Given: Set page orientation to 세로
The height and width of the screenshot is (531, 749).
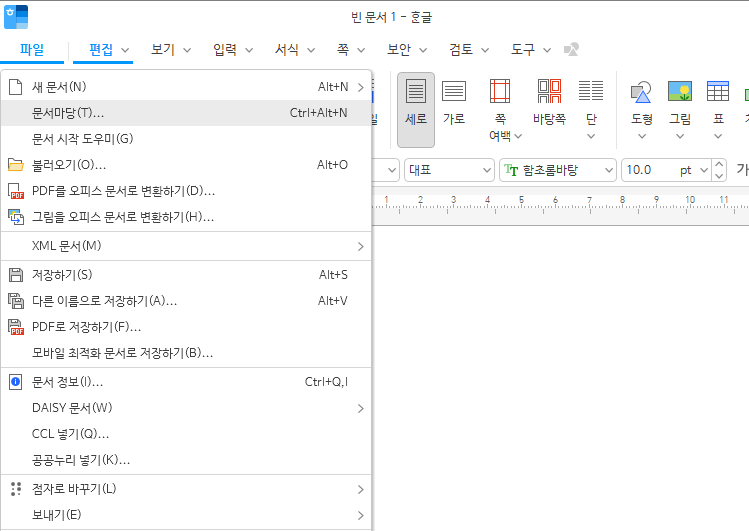Looking at the screenshot, I should [416, 110].
